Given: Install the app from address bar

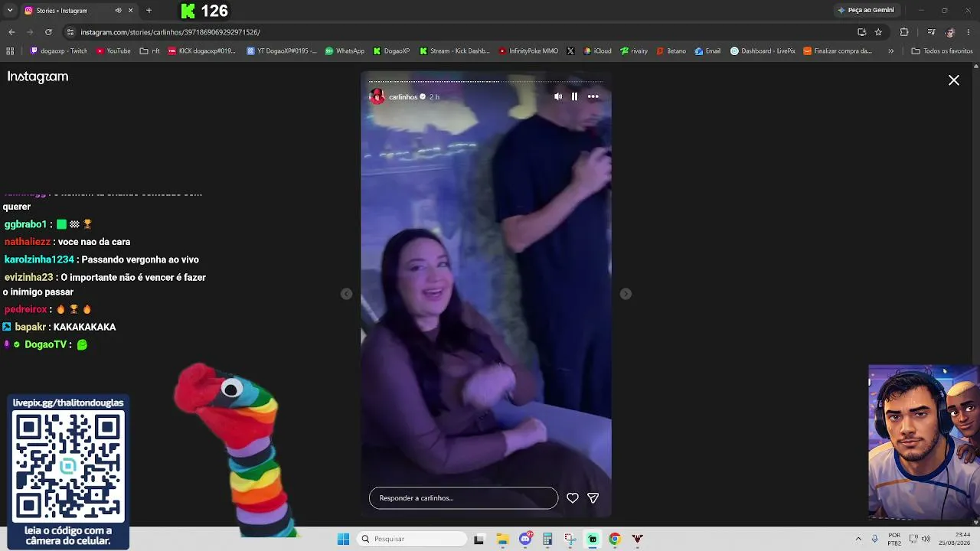Looking at the screenshot, I should [861, 32].
